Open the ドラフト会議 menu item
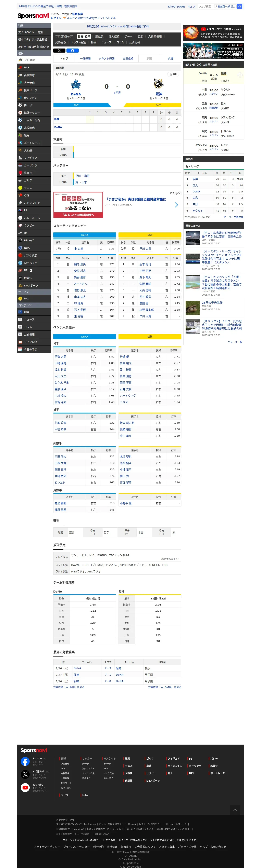 point(78,42)
